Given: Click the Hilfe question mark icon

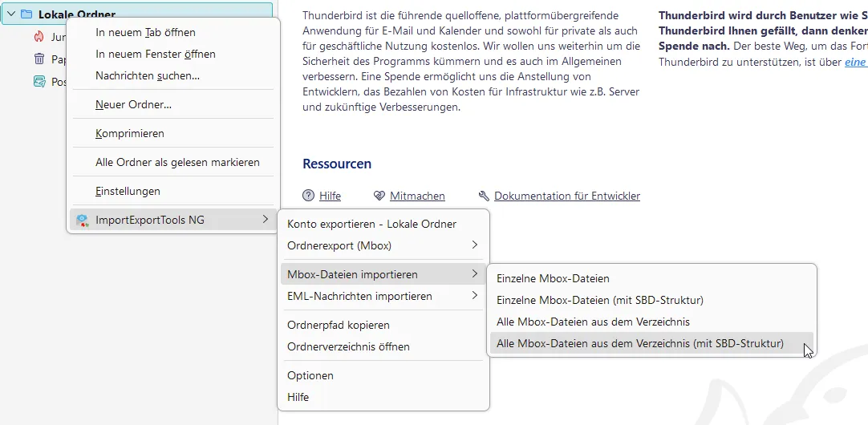Looking at the screenshot, I should (x=308, y=196).
